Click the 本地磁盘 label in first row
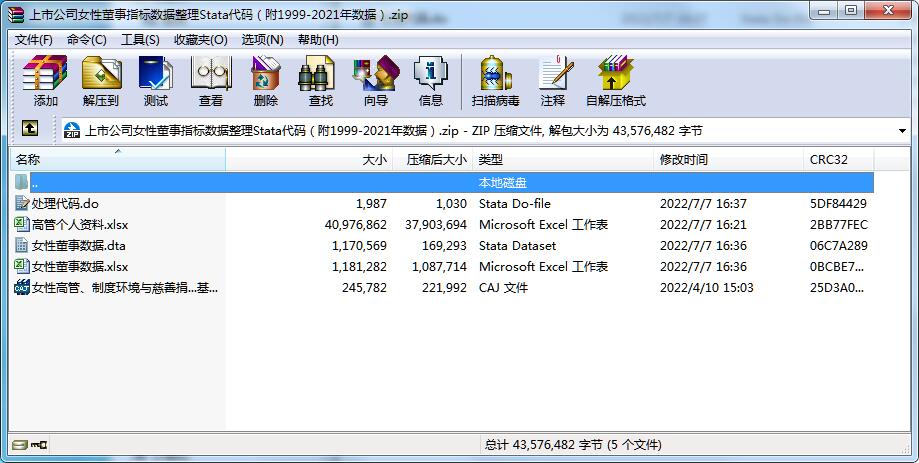Screen dimensions: 919x463 click(x=502, y=182)
